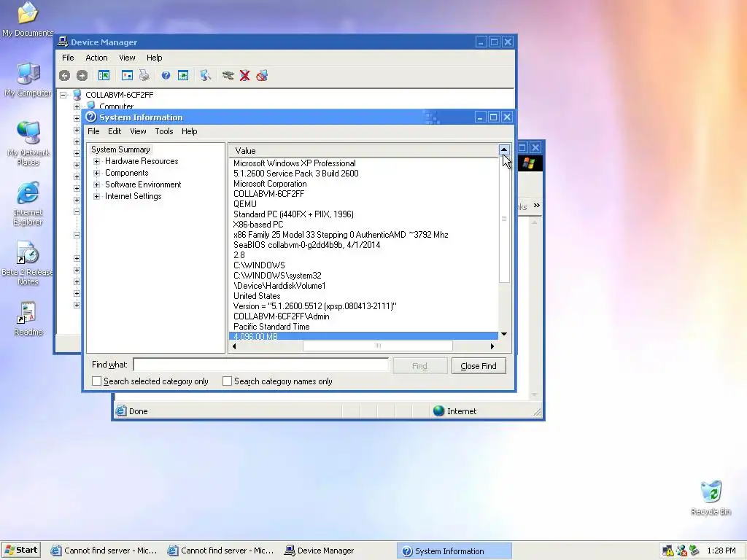
Task: Click scroll-right arrow of the value list
Action: (492, 346)
